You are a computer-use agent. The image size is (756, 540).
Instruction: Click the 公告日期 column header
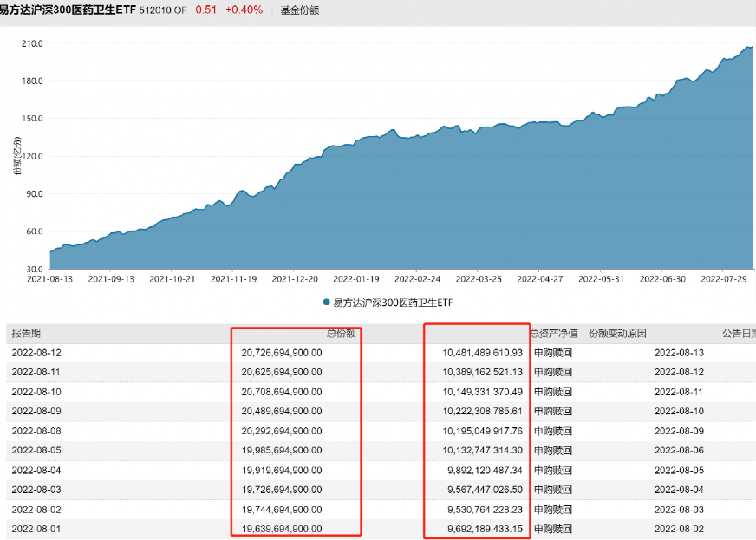point(738,334)
